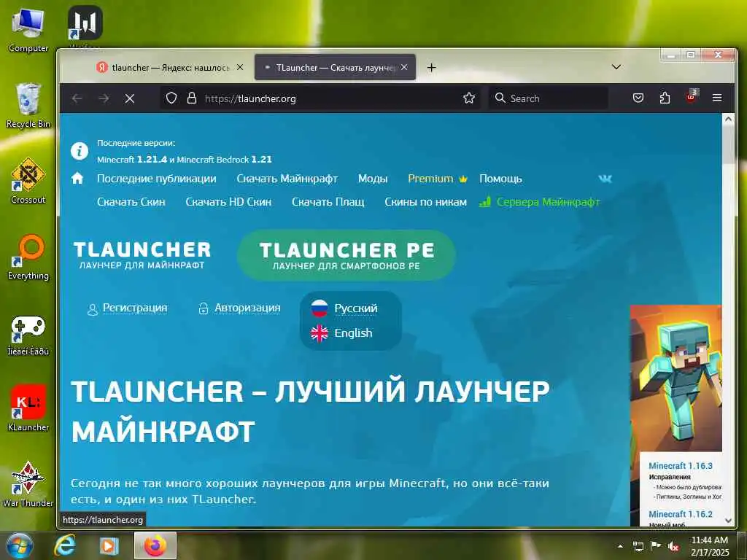
Task: Expand the list all tabs chevron
Action: [616, 67]
